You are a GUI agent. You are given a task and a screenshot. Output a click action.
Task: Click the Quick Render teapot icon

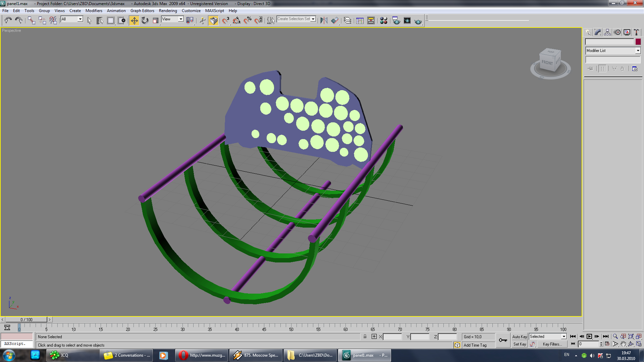pyautogui.click(x=418, y=21)
